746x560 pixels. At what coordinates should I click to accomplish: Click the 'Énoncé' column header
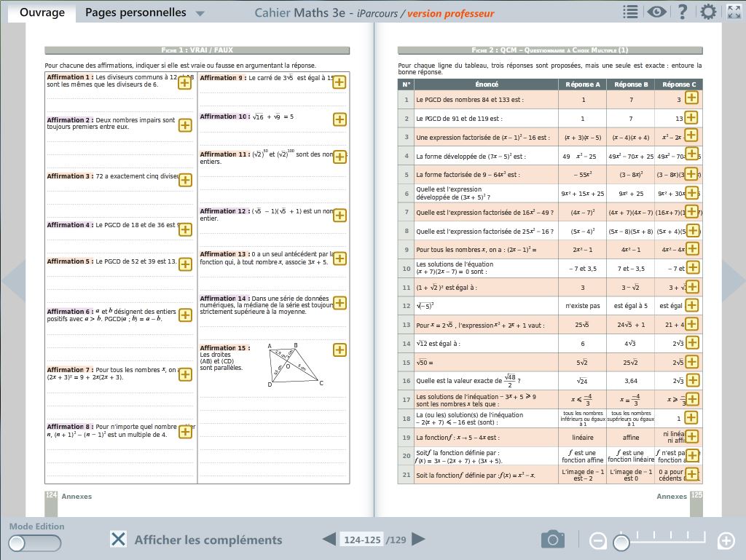coord(486,84)
